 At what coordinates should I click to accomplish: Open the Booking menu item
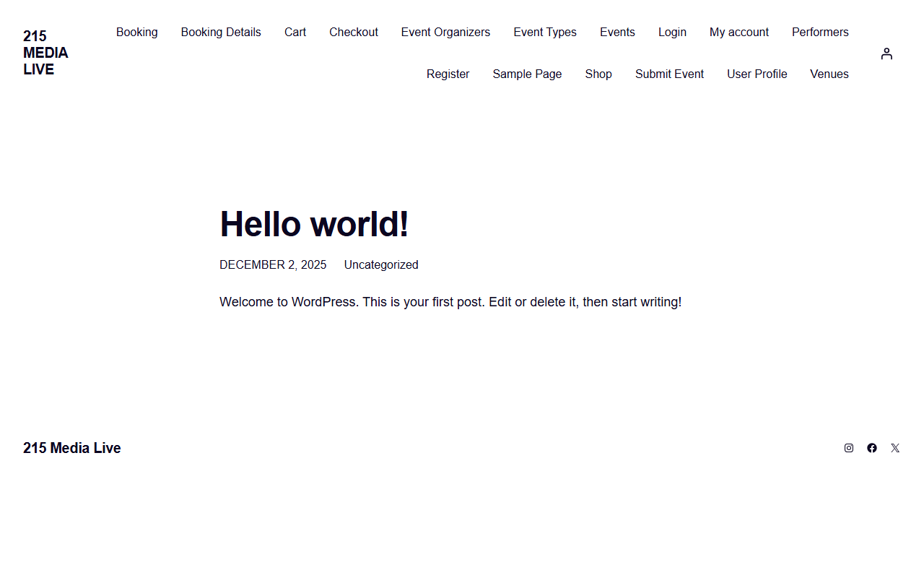click(137, 32)
